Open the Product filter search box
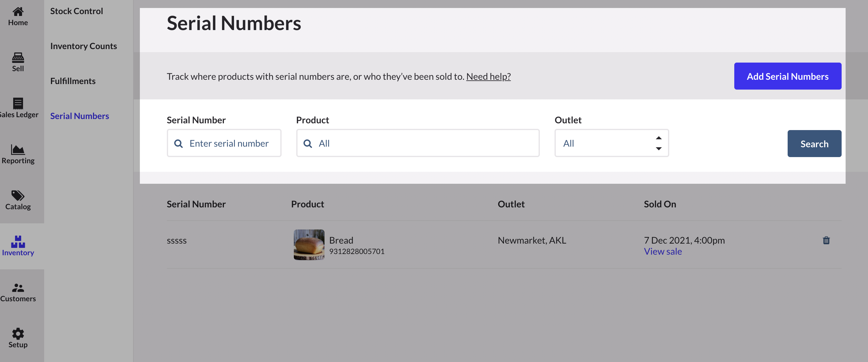The height and width of the screenshot is (362, 868). (418, 143)
